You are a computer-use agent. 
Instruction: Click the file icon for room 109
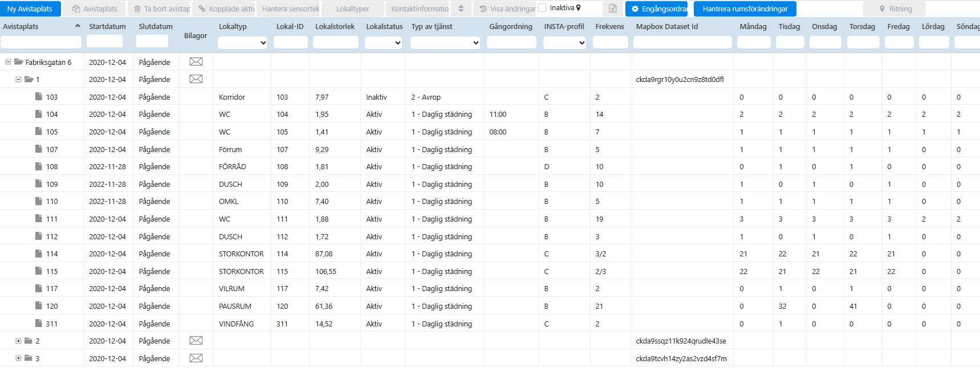click(39, 183)
